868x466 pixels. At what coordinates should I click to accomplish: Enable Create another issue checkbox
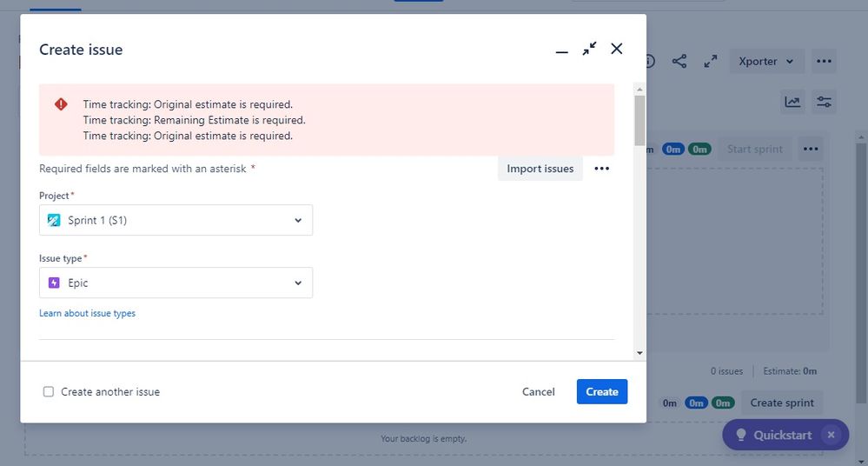49,392
